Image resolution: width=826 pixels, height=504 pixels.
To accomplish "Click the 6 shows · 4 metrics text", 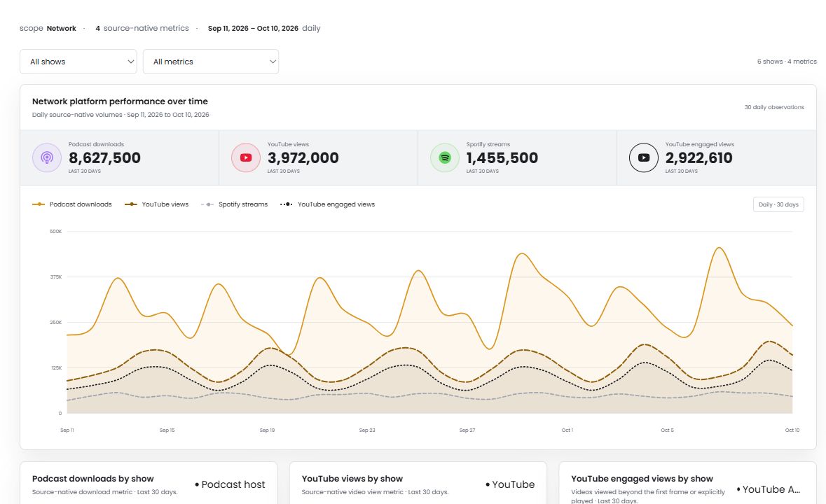I will tap(787, 62).
